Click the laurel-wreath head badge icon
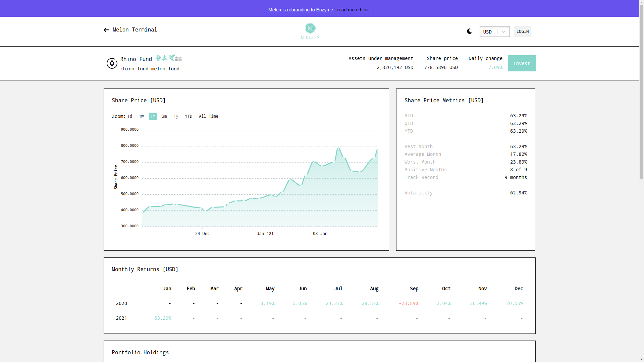 click(x=158, y=58)
